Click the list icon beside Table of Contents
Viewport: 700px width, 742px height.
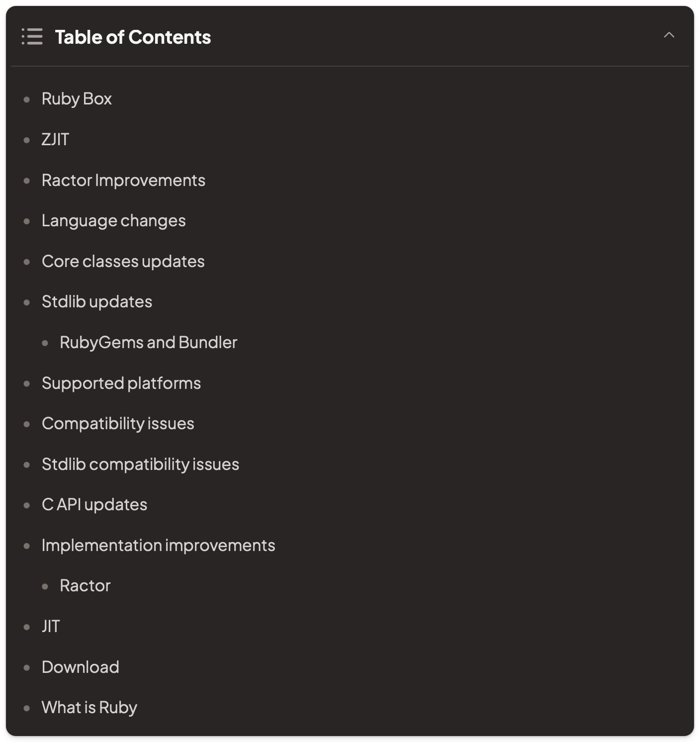coord(32,37)
